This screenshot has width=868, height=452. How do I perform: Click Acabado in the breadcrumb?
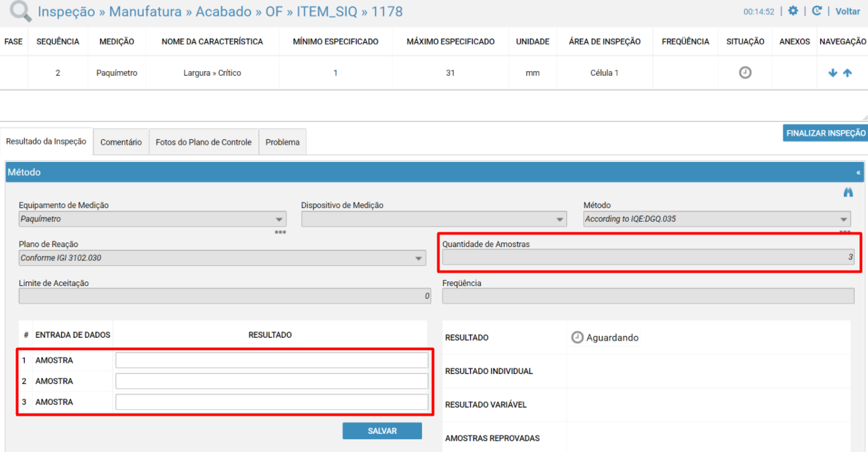coord(224,12)
